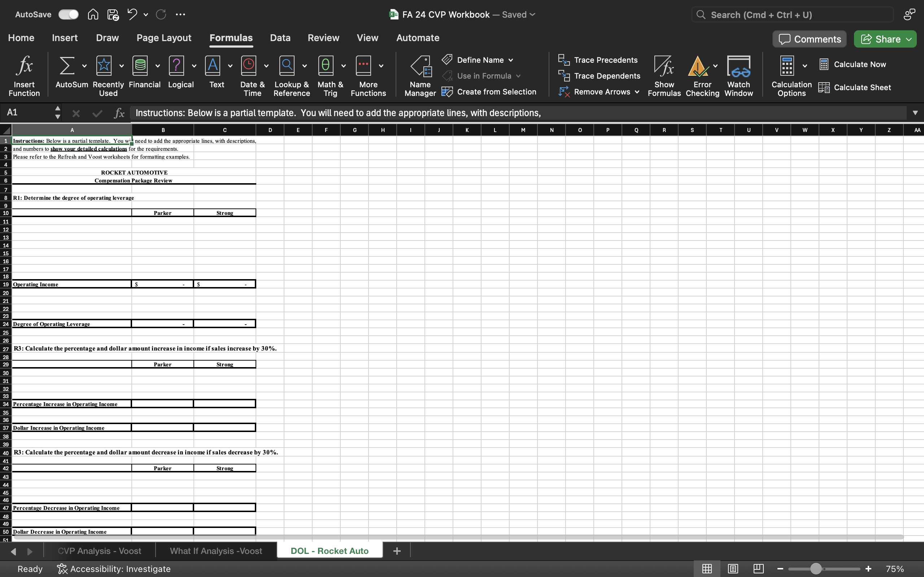Open the DOL - Rocket Auto sheet
The image size is (924, 577).
[x=329, y=550]
